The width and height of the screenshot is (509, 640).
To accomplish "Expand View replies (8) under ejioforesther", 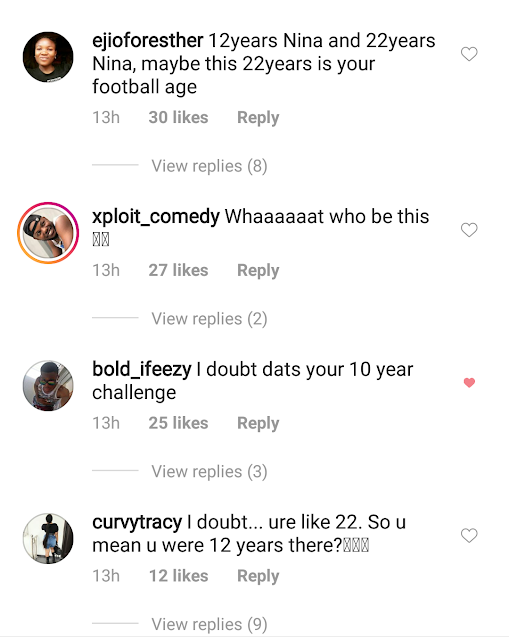I will [209, 166].
